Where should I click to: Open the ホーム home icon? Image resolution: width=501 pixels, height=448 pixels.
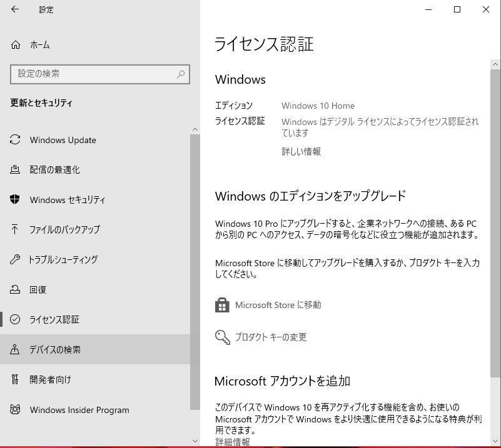tap(16, 45)
